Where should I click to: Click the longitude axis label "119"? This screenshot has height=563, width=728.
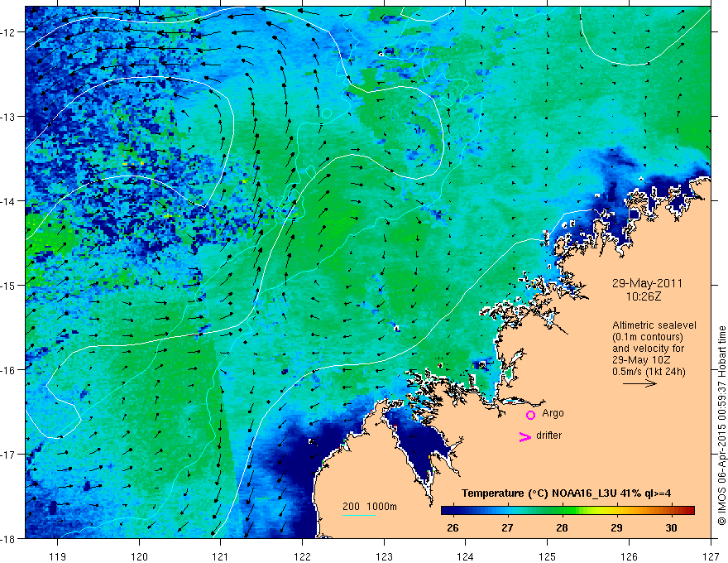click(x=58, y=556)
